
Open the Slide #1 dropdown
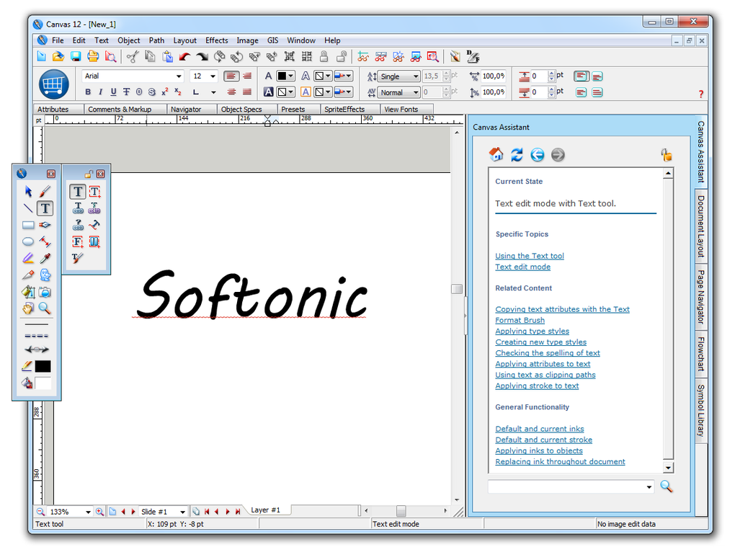(182, 512)
